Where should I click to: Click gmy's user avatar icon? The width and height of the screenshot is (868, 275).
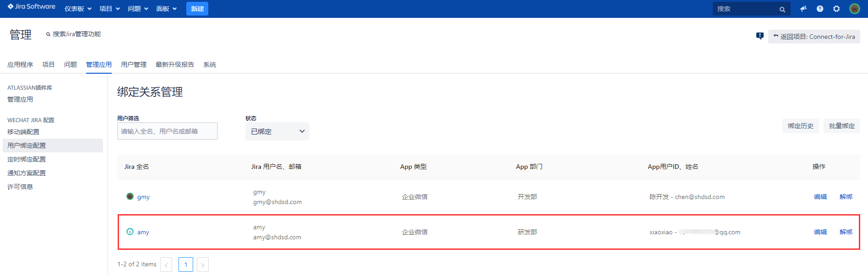point(130,197)
